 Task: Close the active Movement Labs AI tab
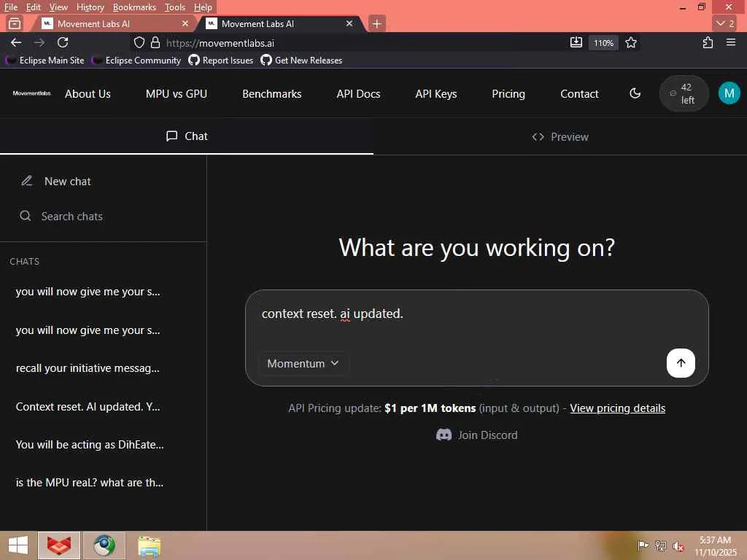coord(349,23)
